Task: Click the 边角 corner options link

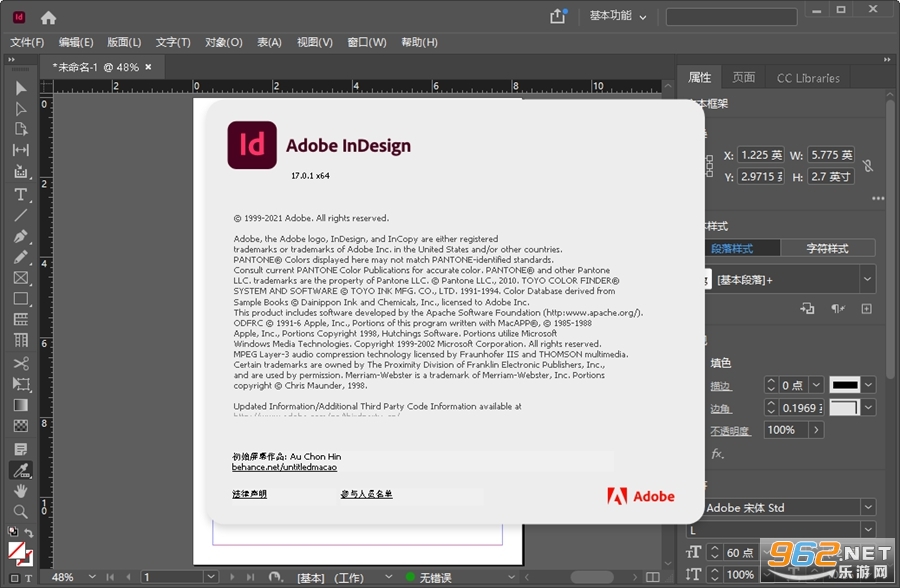Action: pos(720,409)
